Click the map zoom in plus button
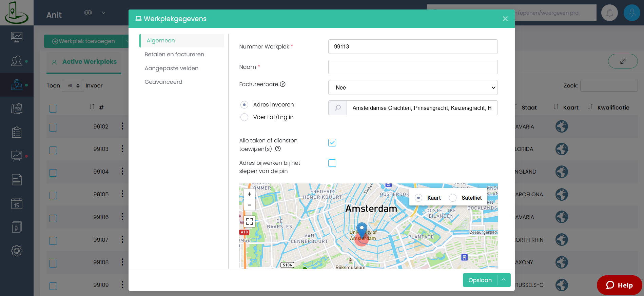 (250, 194)
